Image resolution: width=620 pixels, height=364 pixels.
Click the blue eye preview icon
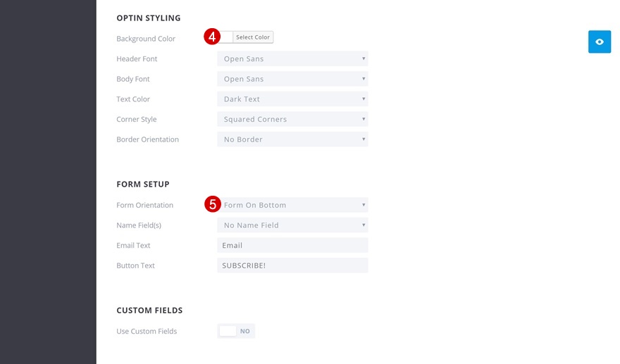pos(600,42)
